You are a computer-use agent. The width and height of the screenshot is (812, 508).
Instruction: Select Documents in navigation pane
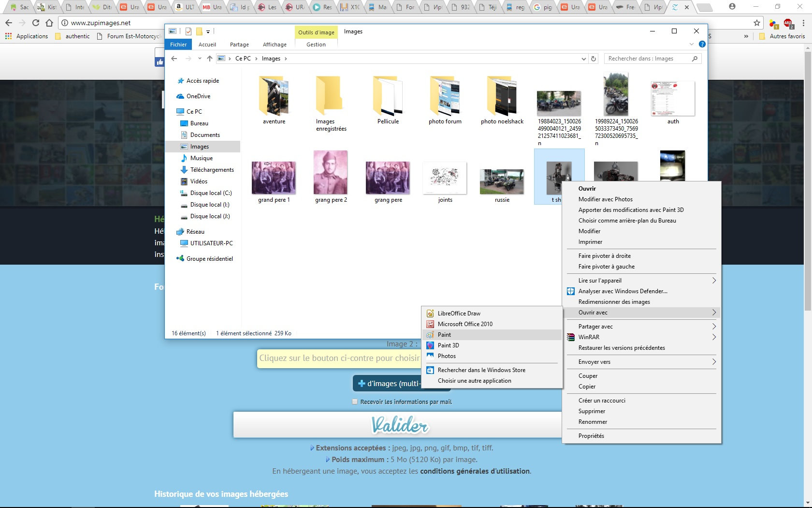pos(205,135)
